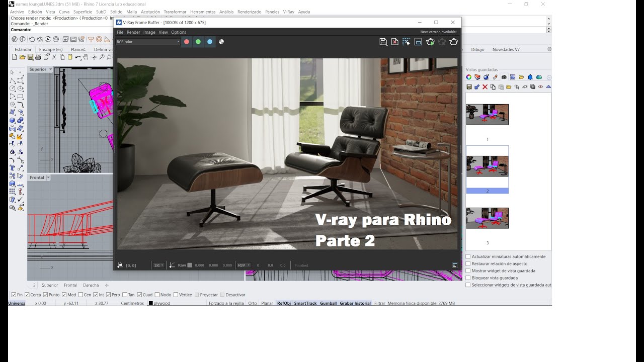Viewport: 644px width, 362px height.
Task: Open layers panel icon in right sidebar
Action: 477,77
